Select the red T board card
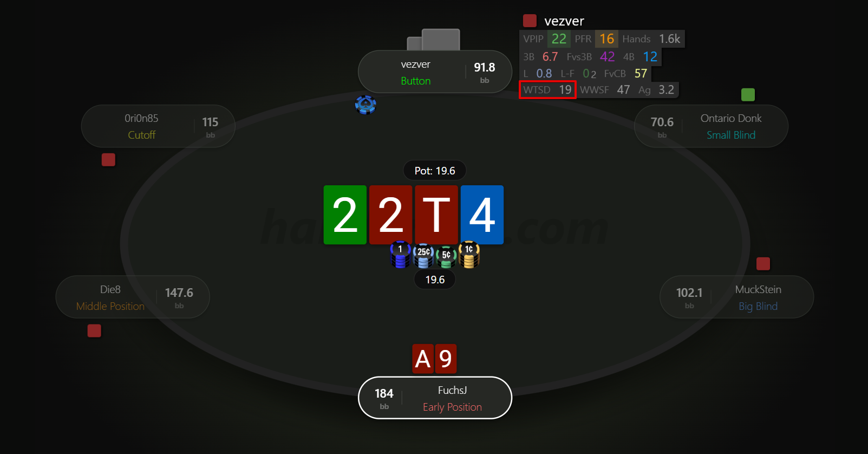 [x=436, y=215]
